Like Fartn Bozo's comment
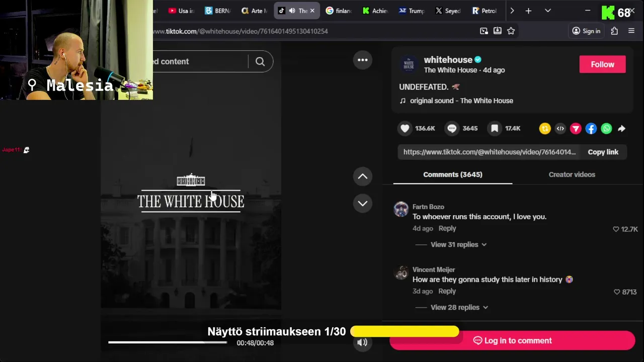Viewport: 644px width, 362px height. point(616,229)
